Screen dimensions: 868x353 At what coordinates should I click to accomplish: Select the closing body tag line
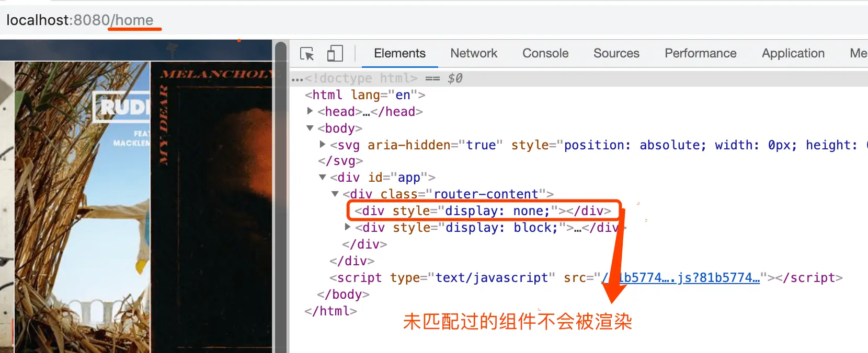click(343, 295)
